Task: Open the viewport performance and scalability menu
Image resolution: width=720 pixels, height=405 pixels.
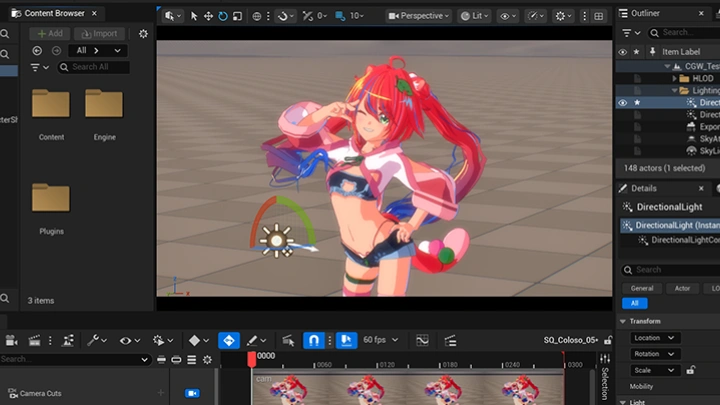Action: (x=536, y=16)
